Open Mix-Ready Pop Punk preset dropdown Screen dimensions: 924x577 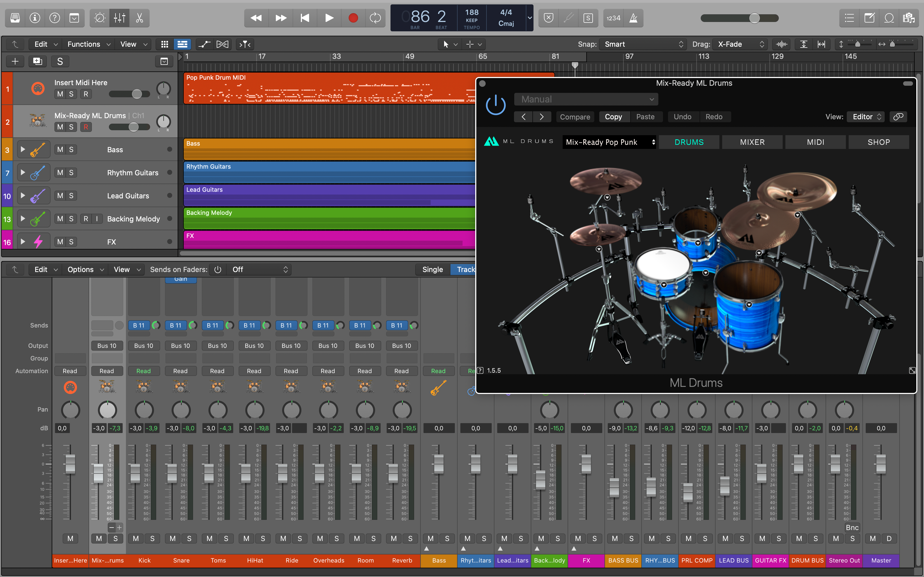pos(609,142)
